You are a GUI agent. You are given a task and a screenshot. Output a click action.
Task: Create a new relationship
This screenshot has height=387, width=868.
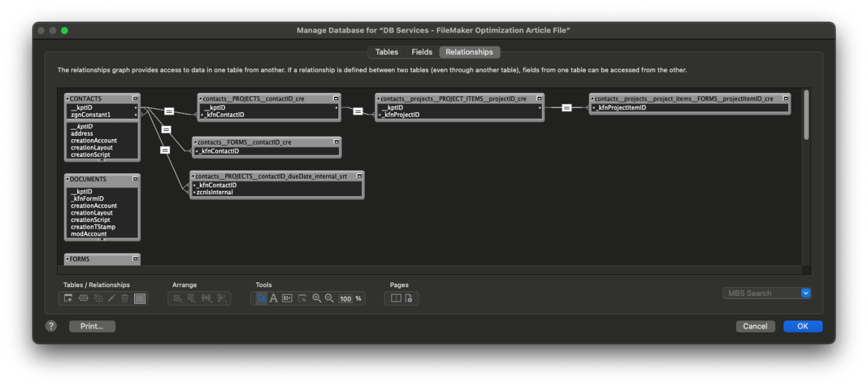pyautogui.click(x=83, y=298)
